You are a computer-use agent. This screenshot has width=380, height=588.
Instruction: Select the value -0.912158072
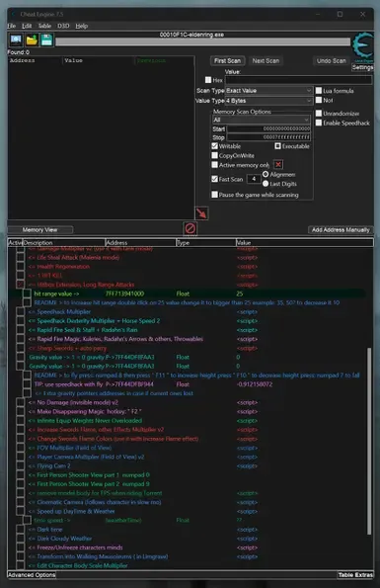pos(255,384)
